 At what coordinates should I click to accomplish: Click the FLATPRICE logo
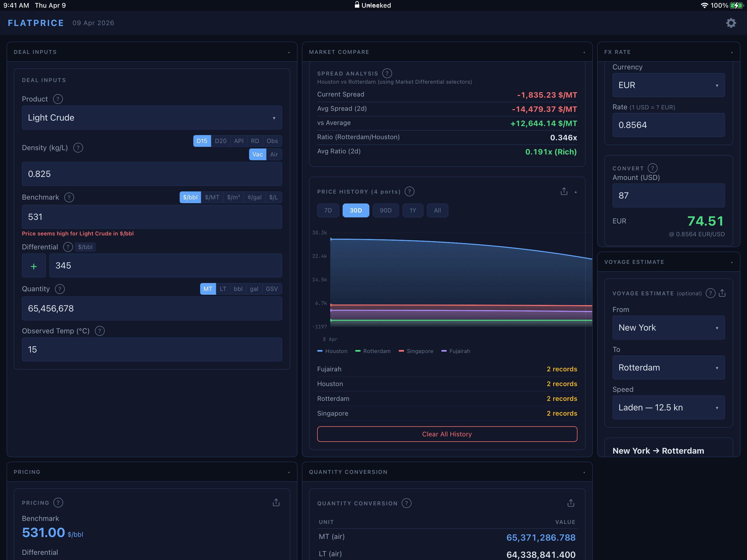coord(36,23)
